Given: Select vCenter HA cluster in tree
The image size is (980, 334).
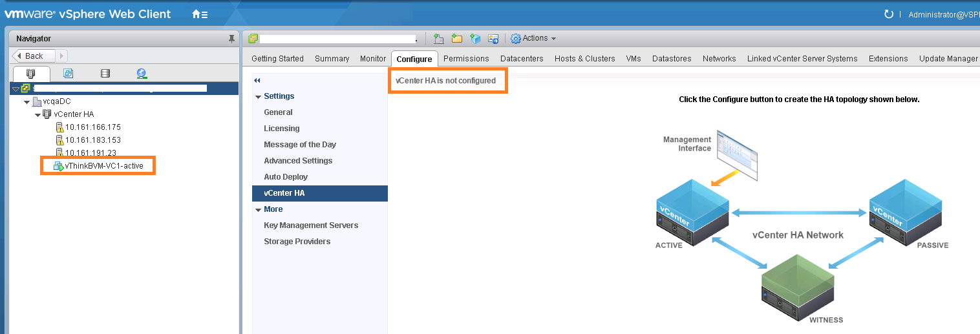Looking at the screenshot, I should coord(74,114).
